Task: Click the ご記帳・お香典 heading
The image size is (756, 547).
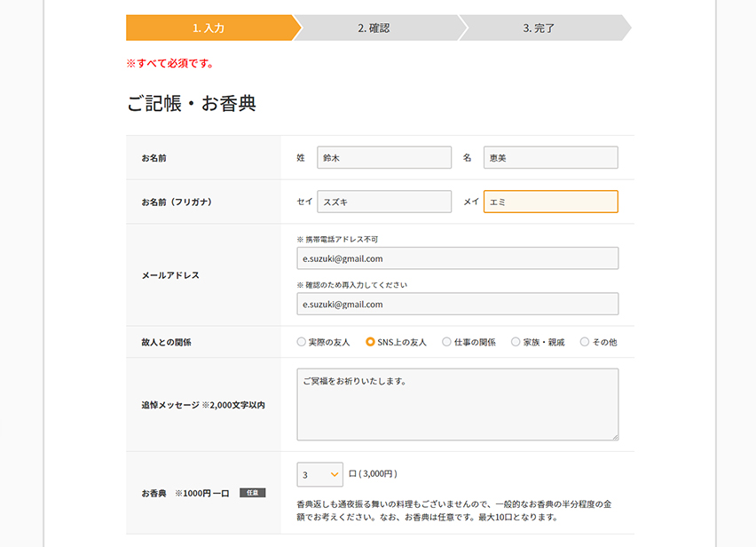Action: [x=192, y=103]
